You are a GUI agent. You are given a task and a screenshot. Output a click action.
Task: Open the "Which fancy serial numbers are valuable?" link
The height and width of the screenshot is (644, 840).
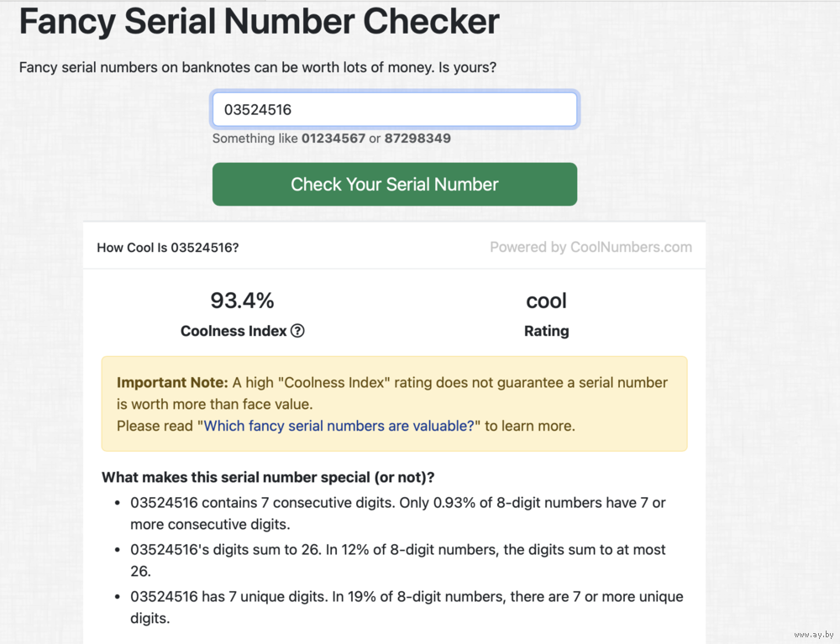(x=339, y=426)
